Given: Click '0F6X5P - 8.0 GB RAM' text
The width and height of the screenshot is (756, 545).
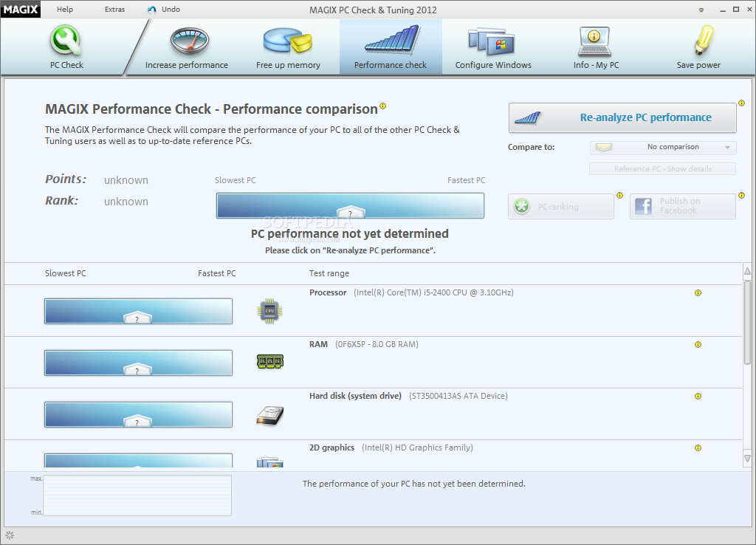Looking at the screenshot, I should tap(377, 344).
